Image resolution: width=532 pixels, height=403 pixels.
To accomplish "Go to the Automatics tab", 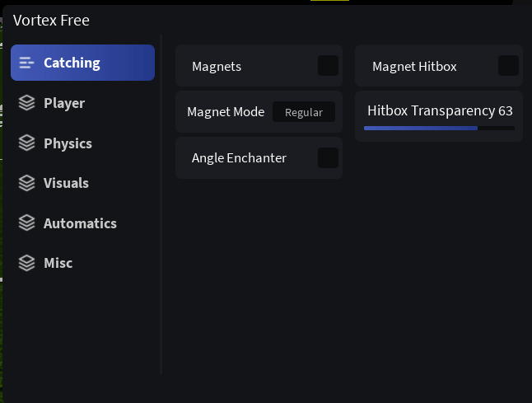I will tap(80, 223).
